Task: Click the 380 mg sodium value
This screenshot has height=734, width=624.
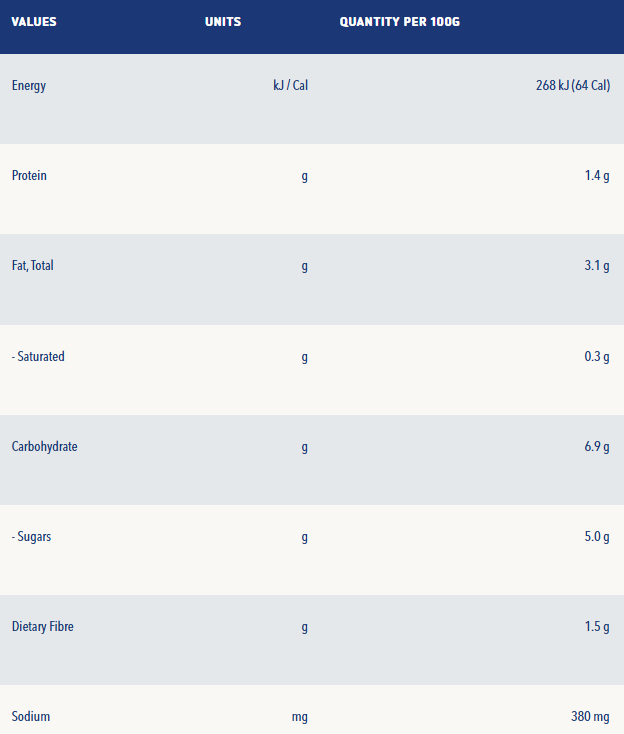Action: [590, 717]
